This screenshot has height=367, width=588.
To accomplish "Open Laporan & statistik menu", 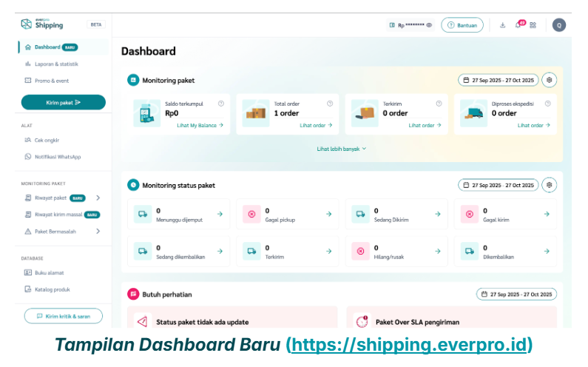I will [x=56, y=64].
